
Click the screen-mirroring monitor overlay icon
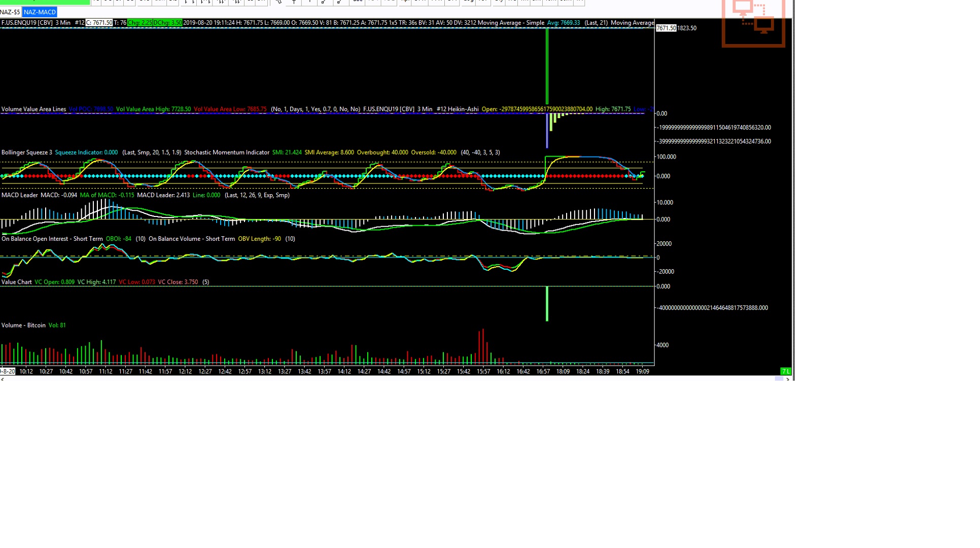tap(753, 20)
